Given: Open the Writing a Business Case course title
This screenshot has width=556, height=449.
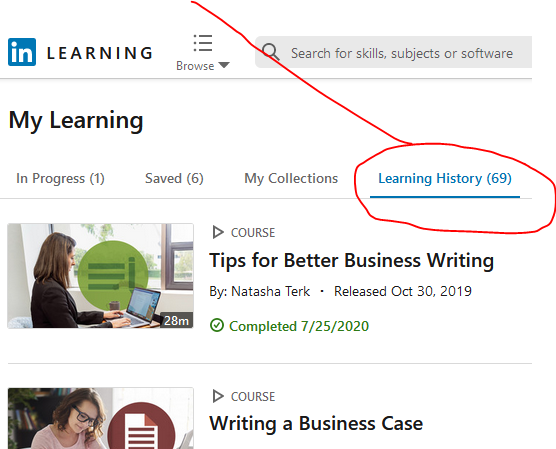Looking at the screenshot, I should coord(316,423).
